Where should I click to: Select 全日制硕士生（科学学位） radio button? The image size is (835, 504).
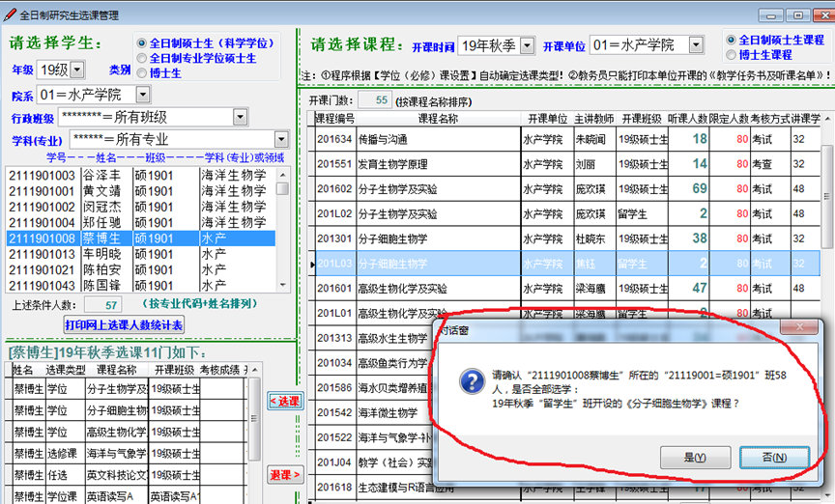142,43
